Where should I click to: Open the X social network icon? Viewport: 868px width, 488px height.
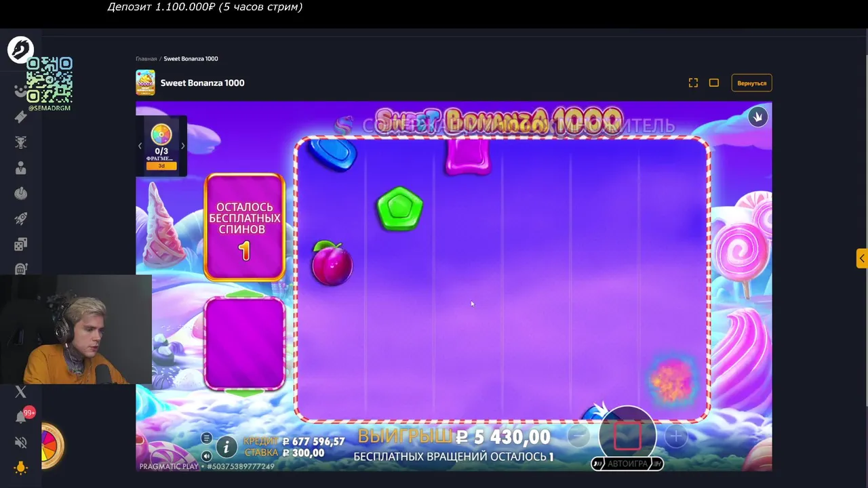click(x=20, y=392)
